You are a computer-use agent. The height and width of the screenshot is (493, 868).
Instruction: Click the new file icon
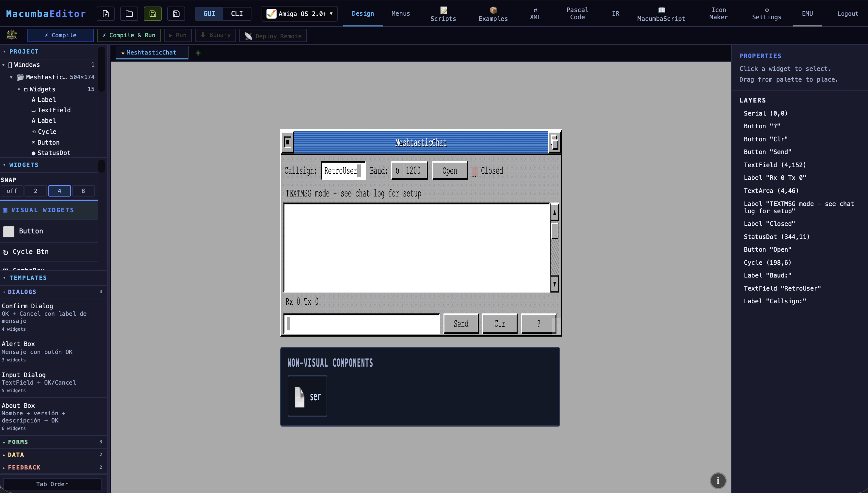click(x=106, y=13)
